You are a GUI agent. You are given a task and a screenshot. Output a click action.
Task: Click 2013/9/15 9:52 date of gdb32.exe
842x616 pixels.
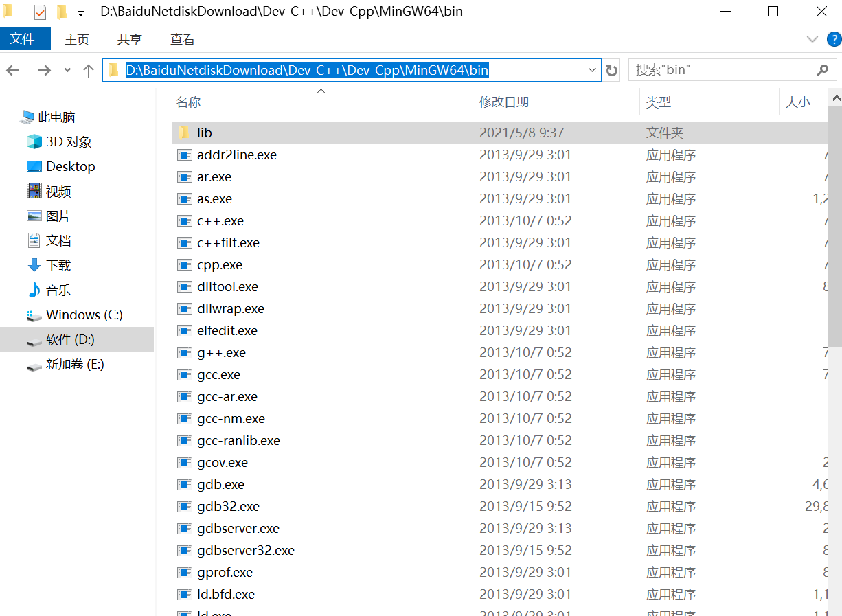point(525,507)
